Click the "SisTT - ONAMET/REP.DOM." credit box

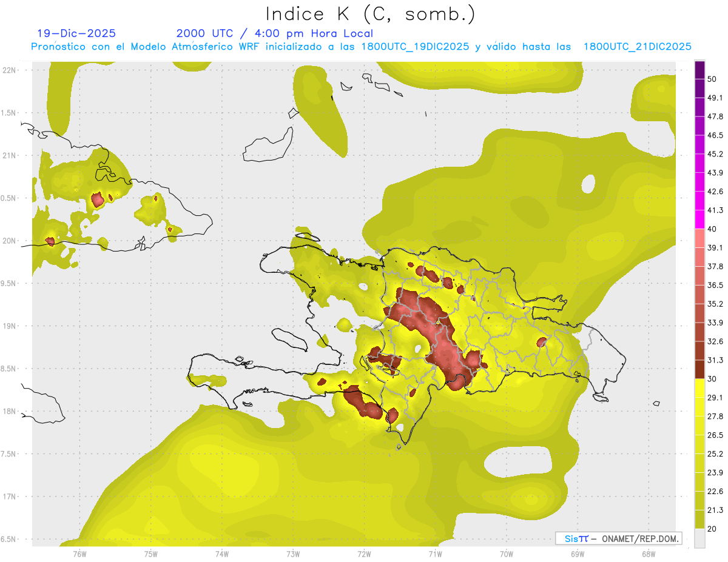coord(619,538)
